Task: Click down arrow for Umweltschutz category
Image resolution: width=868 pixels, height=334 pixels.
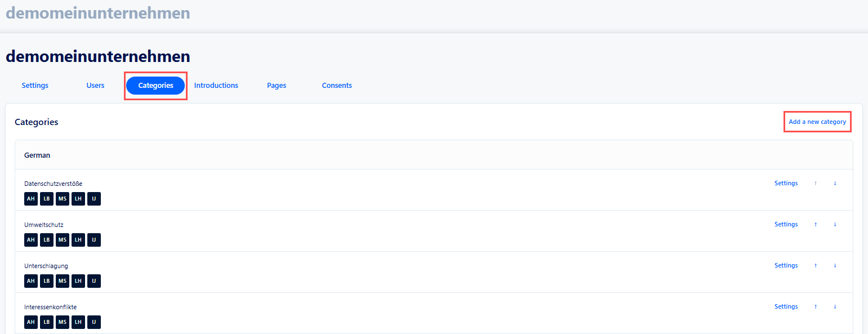Action: pos(835,224)
